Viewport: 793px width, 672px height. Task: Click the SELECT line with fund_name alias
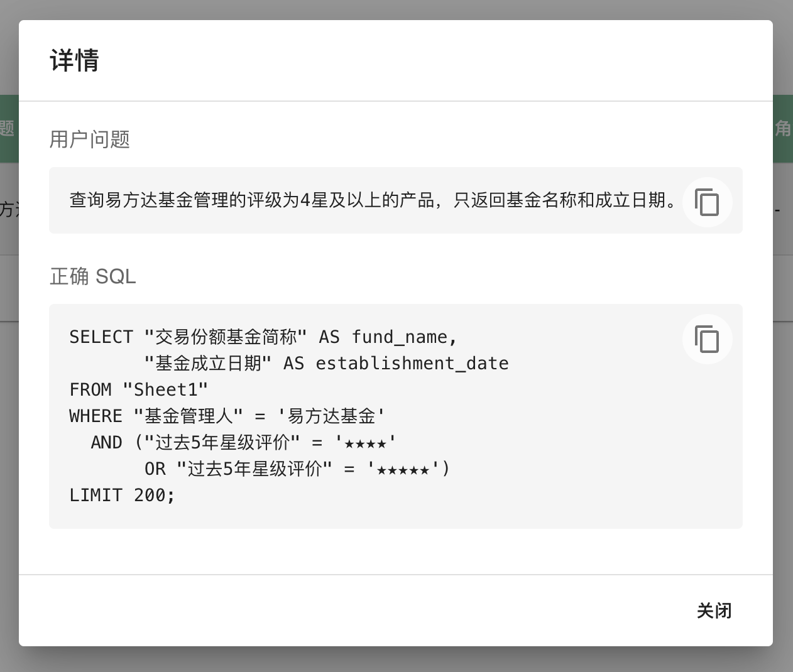coord(263,337)
